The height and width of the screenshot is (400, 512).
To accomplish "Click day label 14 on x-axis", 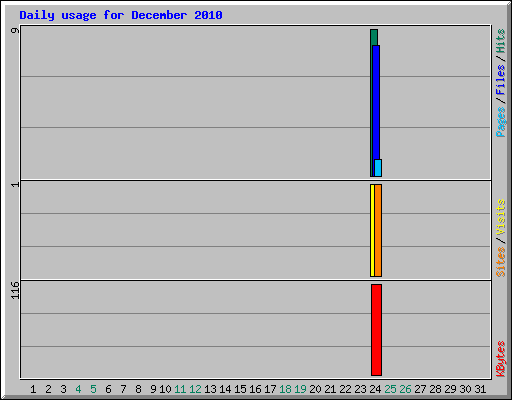I will 225,389.
